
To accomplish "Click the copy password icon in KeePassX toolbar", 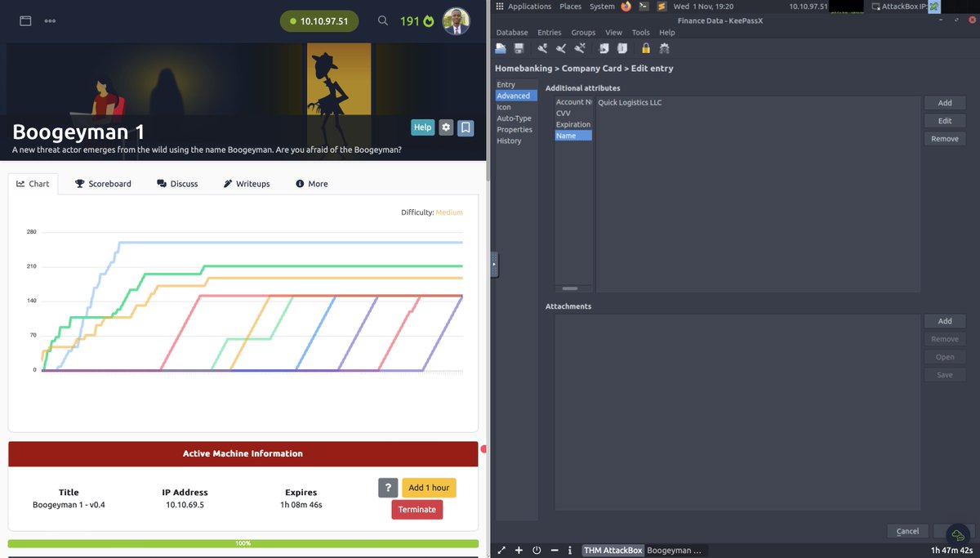I will tap(621, 48).
